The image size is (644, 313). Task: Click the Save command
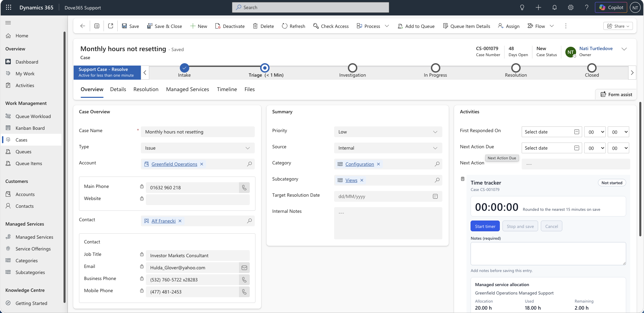click(130, 26)
